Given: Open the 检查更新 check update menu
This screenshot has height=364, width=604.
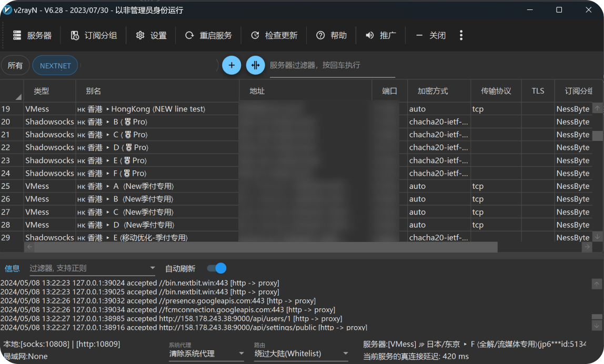Looking at the screenshot, I should [274, 35].
